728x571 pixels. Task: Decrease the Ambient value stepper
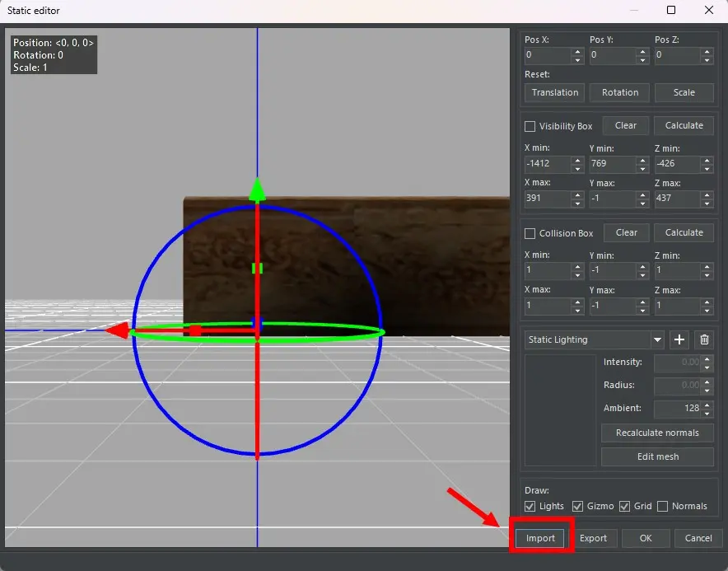(x=707, y=412)
